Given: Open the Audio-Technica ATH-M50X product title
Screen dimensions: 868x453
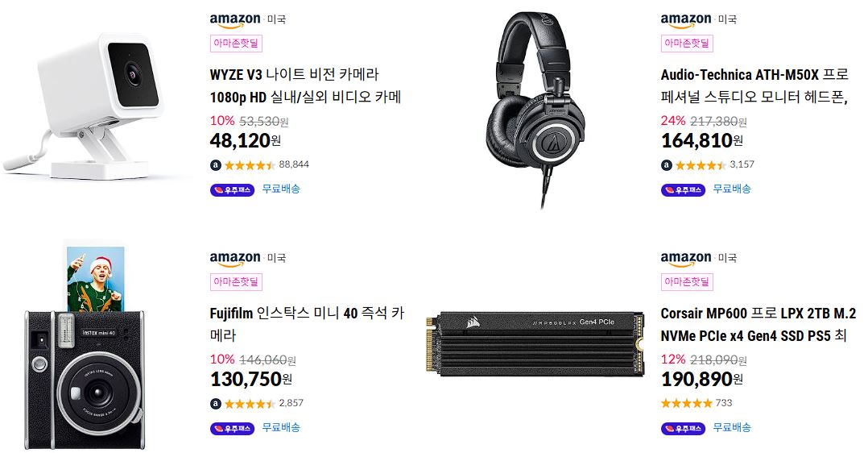Looking at the screenshot, I should (754, 86).
